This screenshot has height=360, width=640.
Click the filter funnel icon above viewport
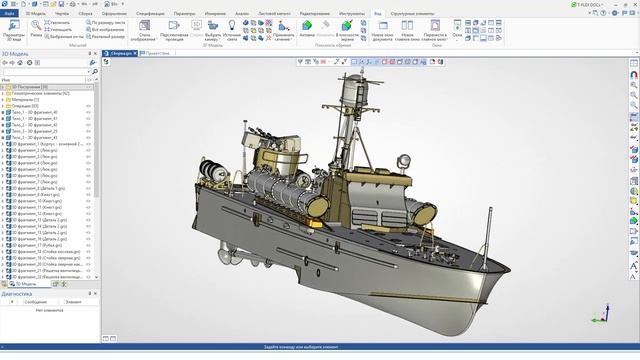tap(300, 62)
